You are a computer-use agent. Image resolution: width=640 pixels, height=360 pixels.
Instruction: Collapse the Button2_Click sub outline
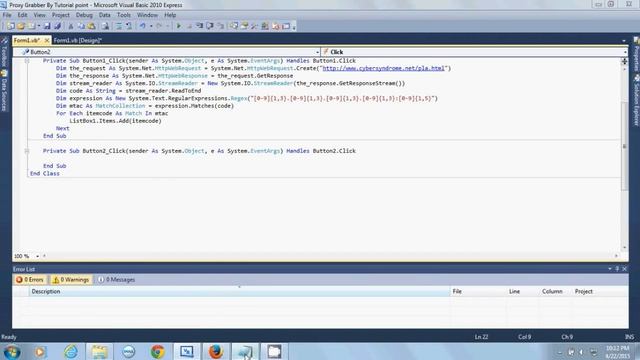(27, 151)
